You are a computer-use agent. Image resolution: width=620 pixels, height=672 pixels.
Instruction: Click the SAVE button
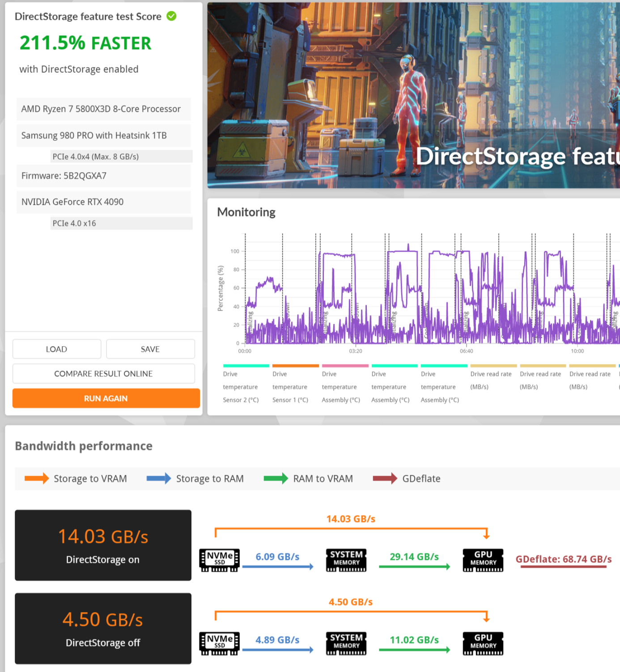click(x=150, y=349)
